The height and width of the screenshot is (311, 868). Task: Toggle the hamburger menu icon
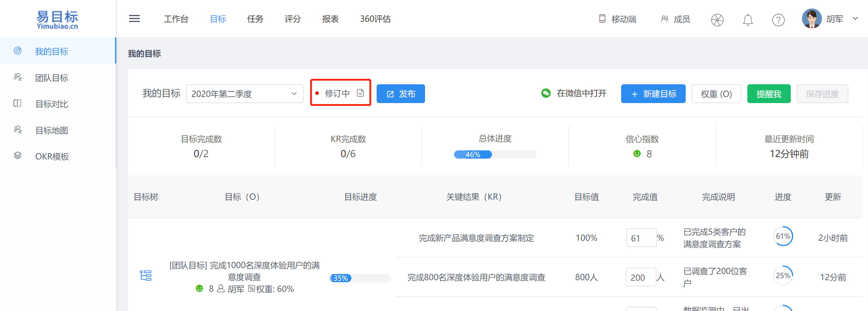(134, 19)
